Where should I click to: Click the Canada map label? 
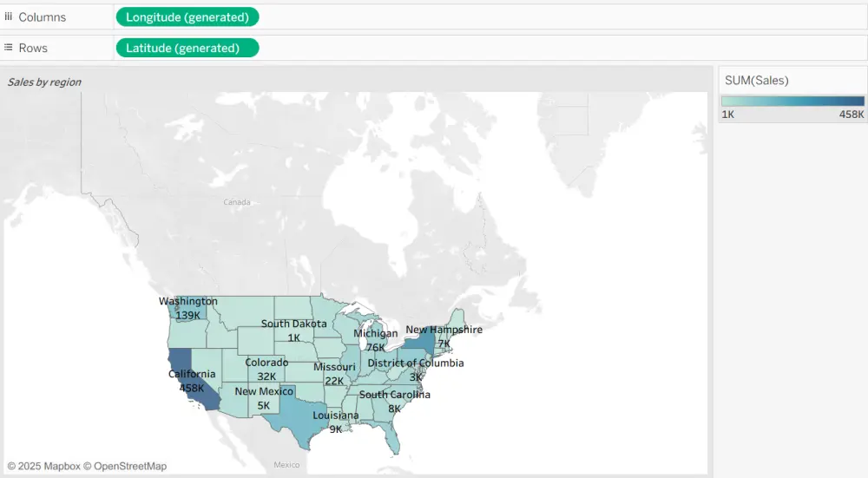pyautogui.click(x=237, y=202)
